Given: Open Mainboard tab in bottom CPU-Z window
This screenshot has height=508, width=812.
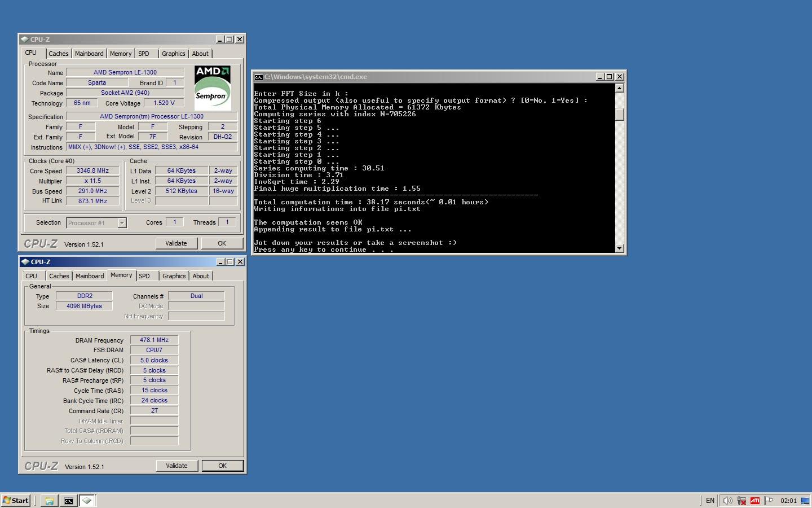Looking at the screenshot, I should [x=90, y=276].
